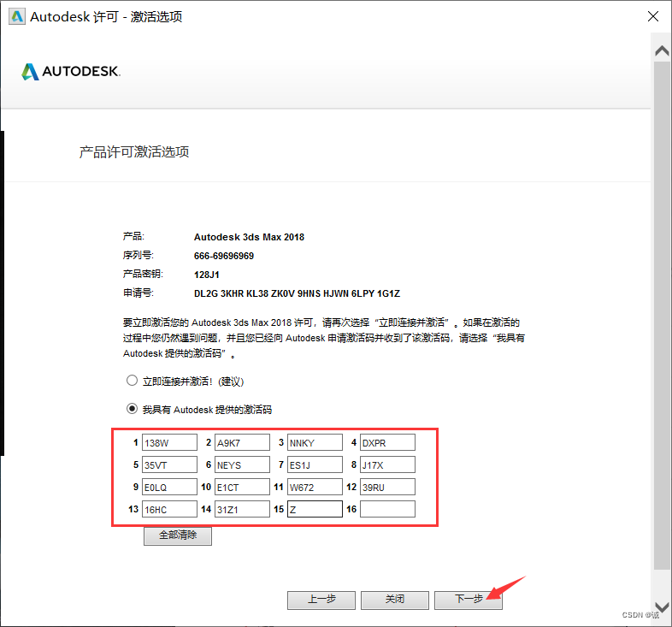Image resolution: width=672 pixels, height=627 pixels.
Task: Click activation code field 7 containing ES1J
Action: (x=315, y=464)
